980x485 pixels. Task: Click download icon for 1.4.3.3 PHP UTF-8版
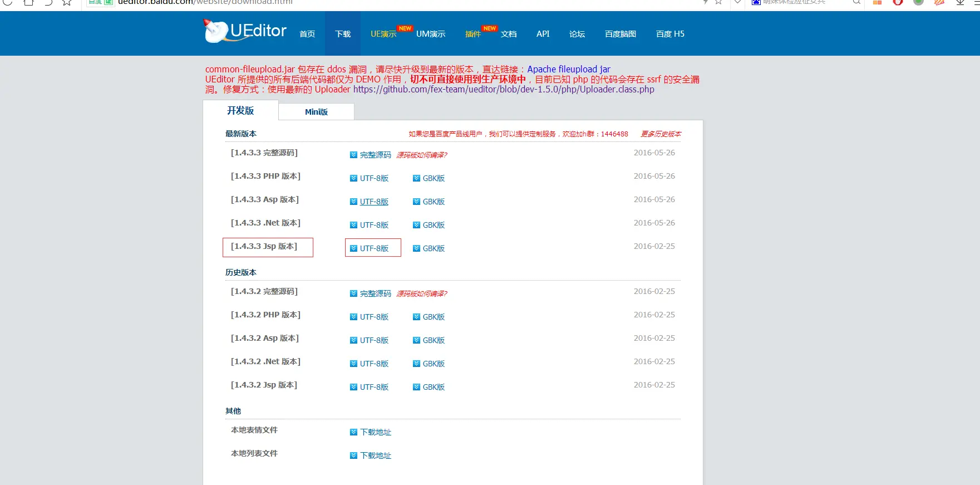point(353,178)
